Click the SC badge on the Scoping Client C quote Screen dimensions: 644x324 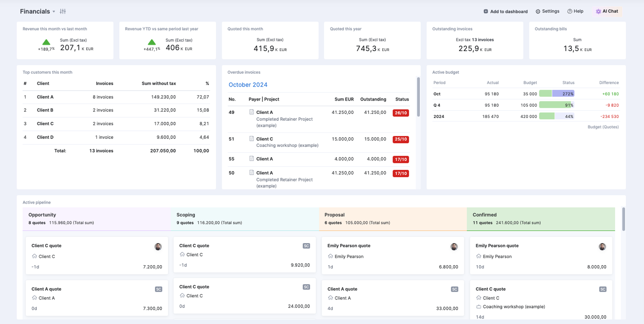[306, 246]
